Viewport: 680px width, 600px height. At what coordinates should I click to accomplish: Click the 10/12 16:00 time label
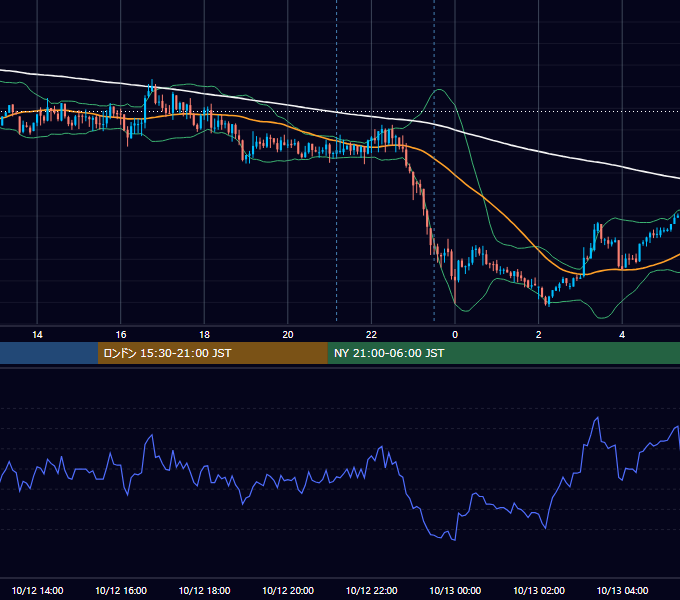(x=121, y=590)
